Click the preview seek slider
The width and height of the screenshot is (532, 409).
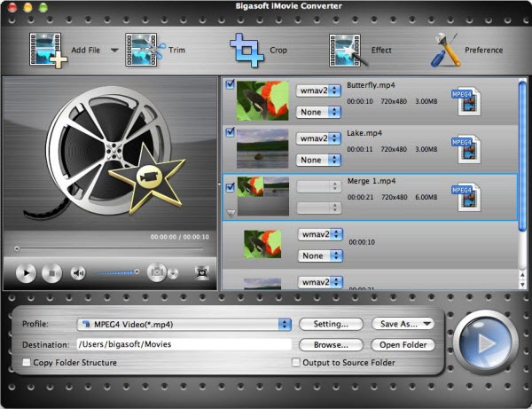109,248
